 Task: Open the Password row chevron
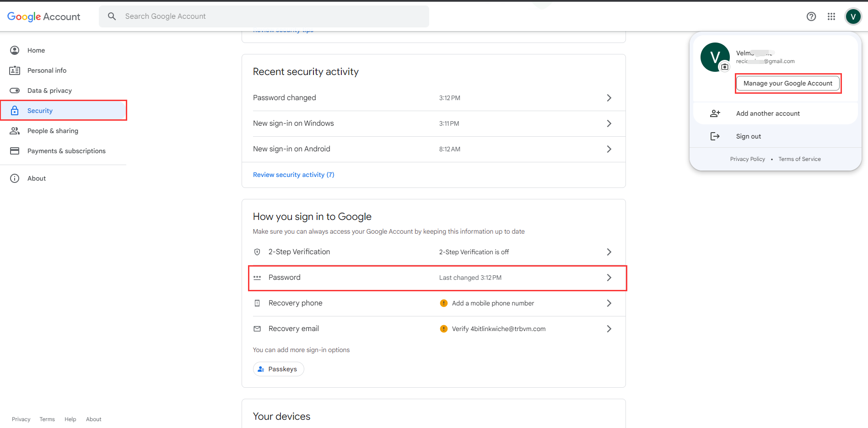609,278
